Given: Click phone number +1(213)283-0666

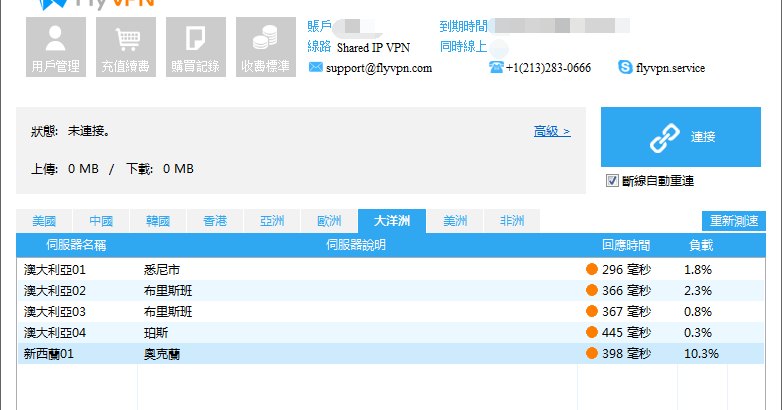Looking at the screenshot, I should [548, 68].
